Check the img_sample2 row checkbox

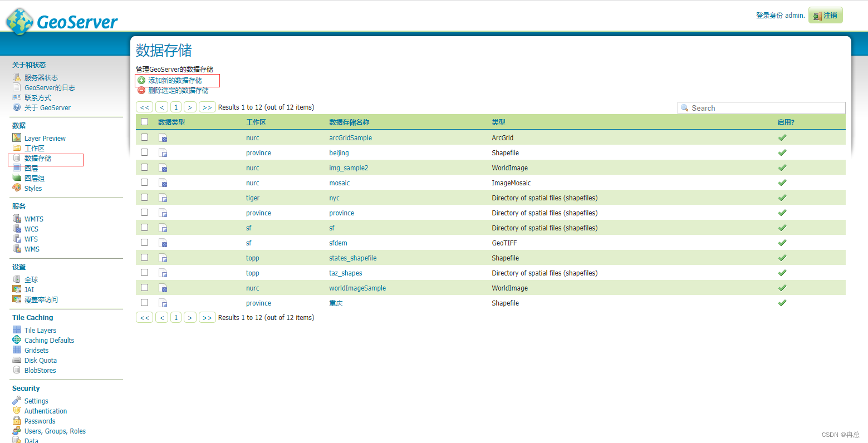point(145,167)
